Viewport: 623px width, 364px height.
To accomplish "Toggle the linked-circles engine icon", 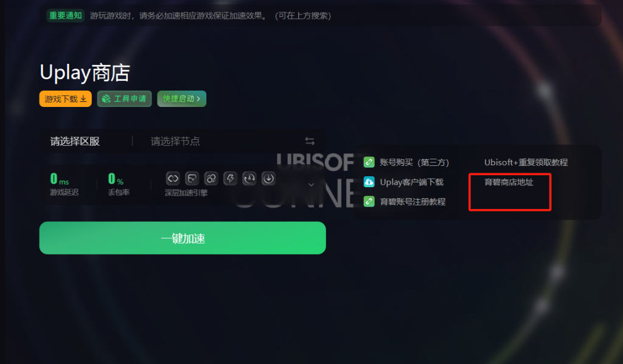I will 211,179.
